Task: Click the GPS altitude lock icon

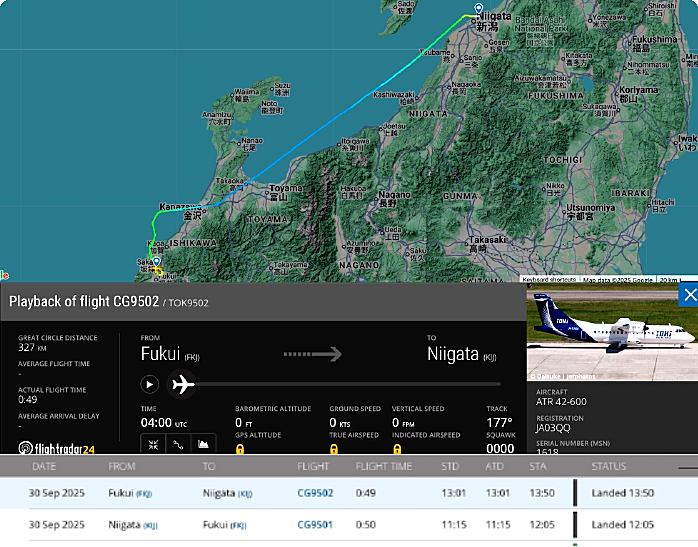Action: [240, 450]
